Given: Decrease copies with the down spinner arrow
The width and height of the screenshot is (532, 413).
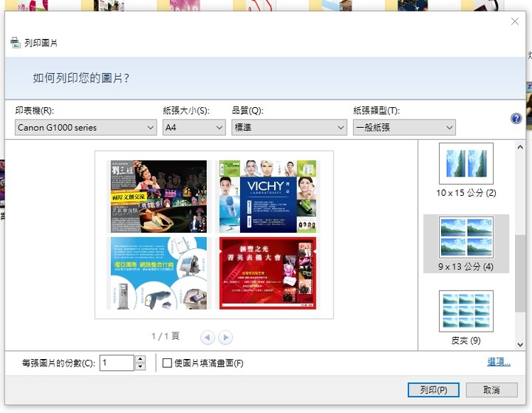Looking at the screenshot, I should click(140, 367).
